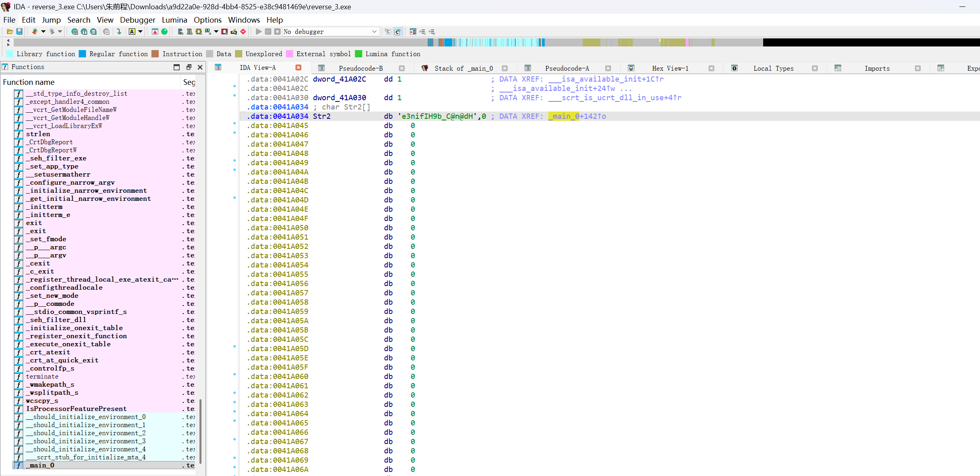Click the yellow 'A' text style icon
The width and height of the screenshot is (980, 476).
pyautogui.click(x=132, y=32)
